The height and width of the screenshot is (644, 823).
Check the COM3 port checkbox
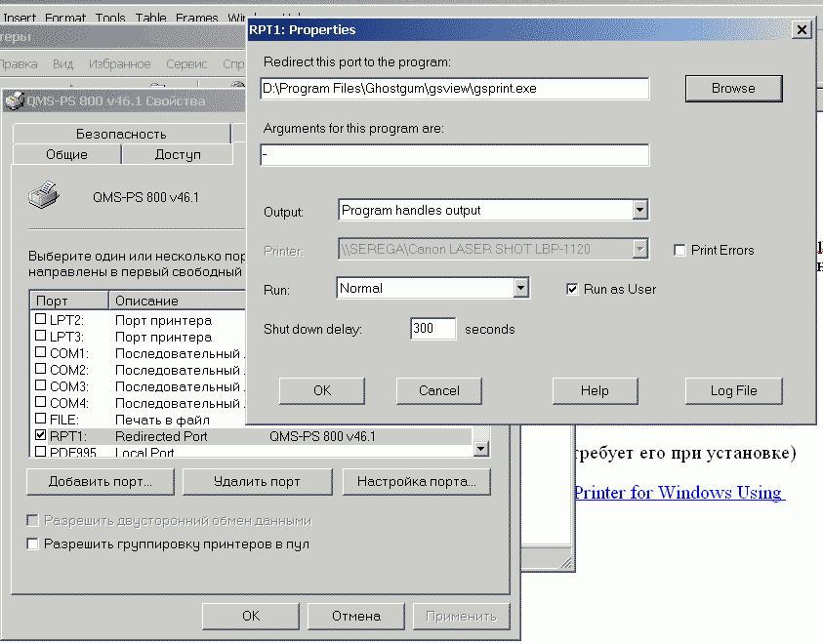pos(40,385)
